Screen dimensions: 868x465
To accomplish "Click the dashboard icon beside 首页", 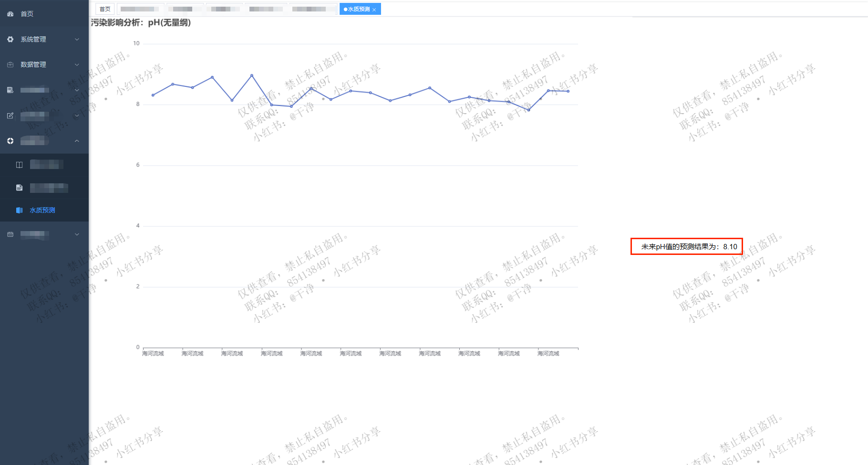I will pos(10,14).
